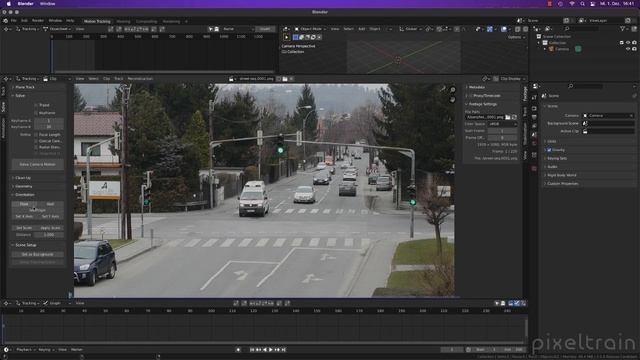Select the Track sidebar tab on left

coord(3,91)
